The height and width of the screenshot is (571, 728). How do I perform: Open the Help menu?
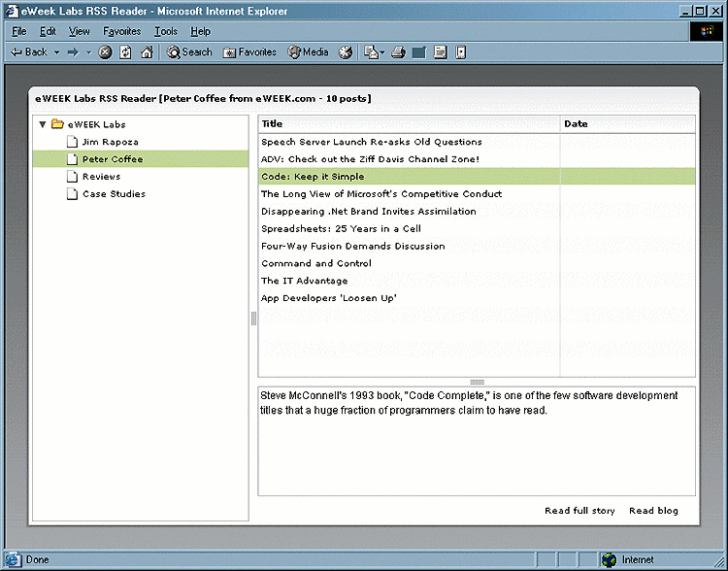point(201,31)
